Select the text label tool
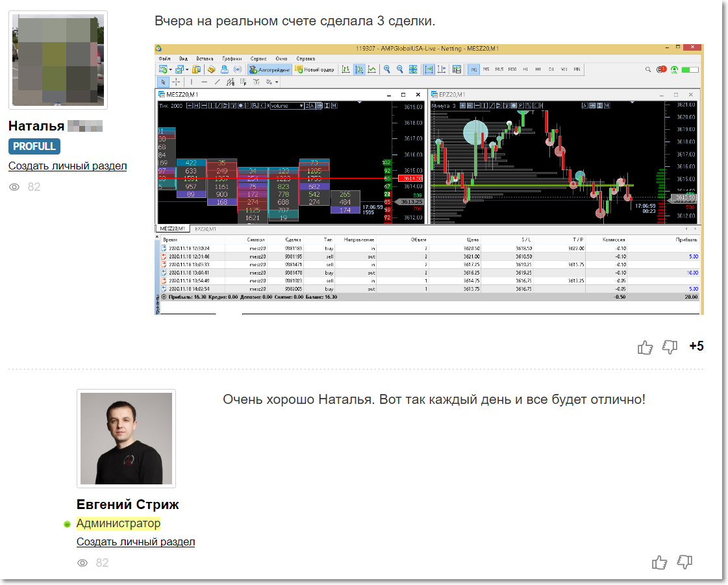728x585 pixels. coord(257,82)
